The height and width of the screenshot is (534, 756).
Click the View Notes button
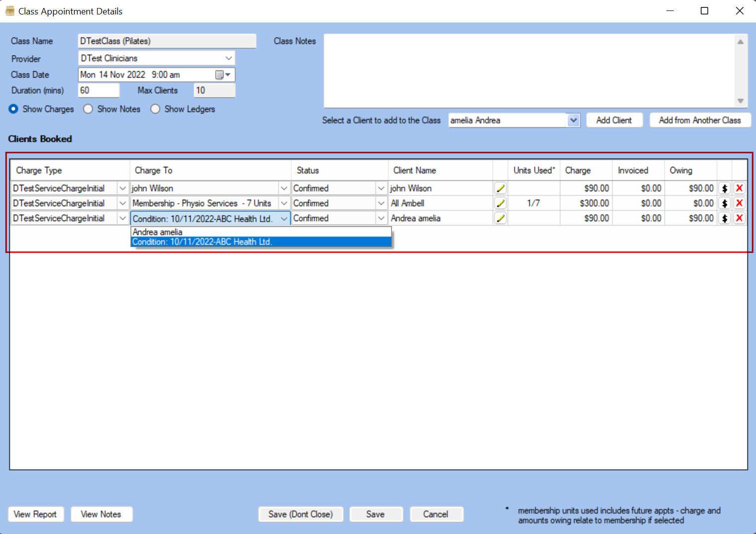(101, 514)
